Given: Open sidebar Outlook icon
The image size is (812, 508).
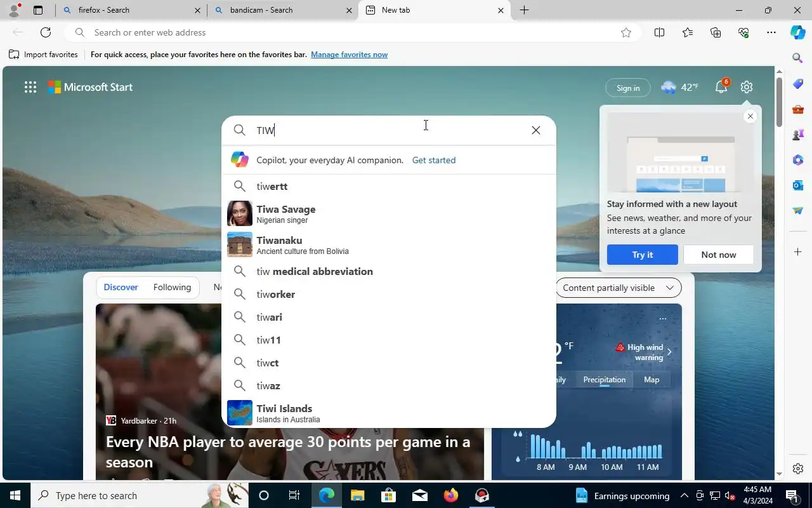Looking at the screenshot, I should pos(798,185).
